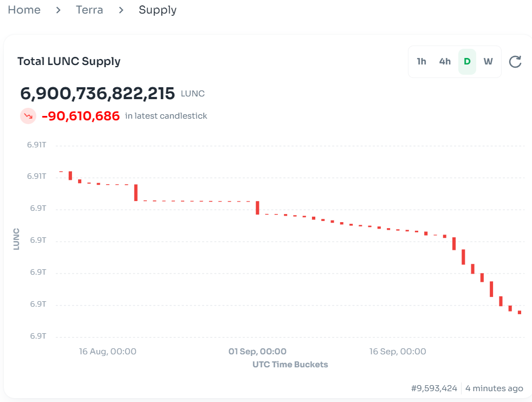532x402 pixels.
Task: Select the D daily timeframe
Action: point(467,62)
